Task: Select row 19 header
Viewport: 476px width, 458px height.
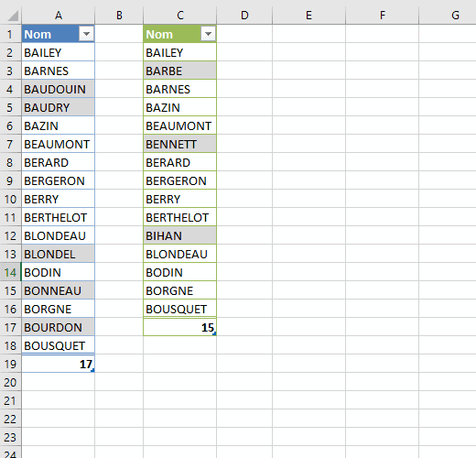Action: [x=10, y=364]
